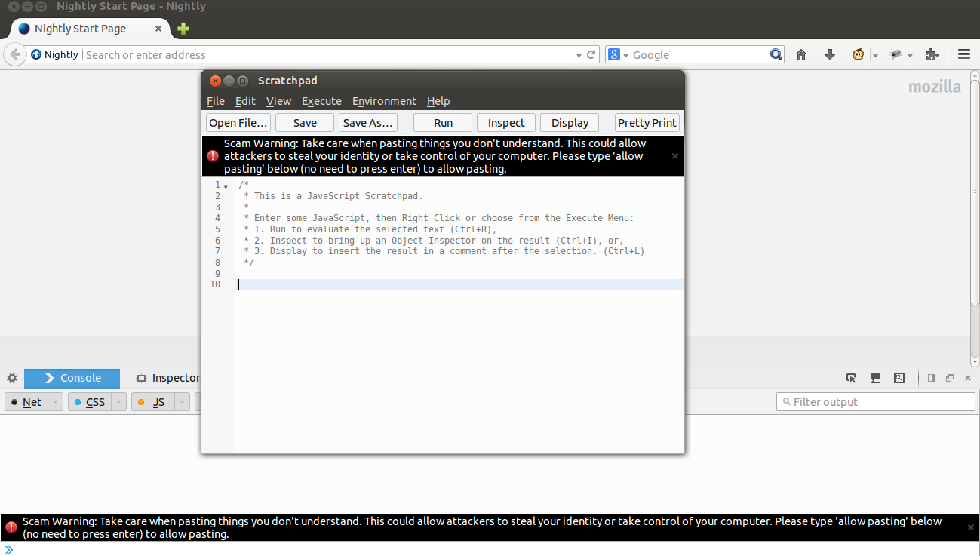Focus the Search or enter address field
This screenshot has height=556, width=980.
[x=328, y=54]
